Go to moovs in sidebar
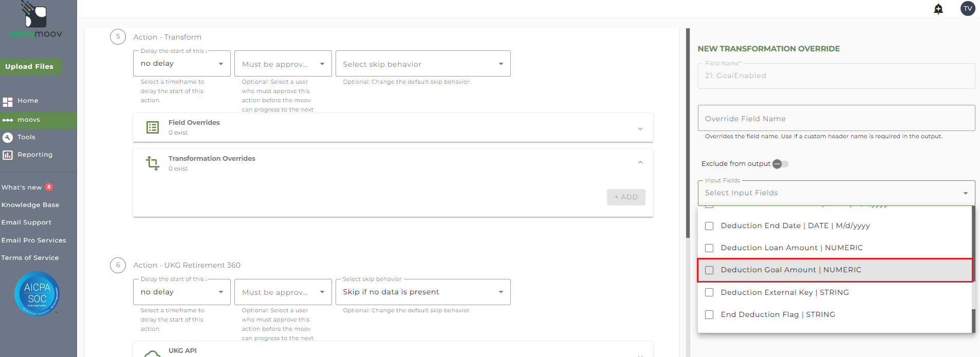Viewport: 980px width, 357px height. (29, 120)
